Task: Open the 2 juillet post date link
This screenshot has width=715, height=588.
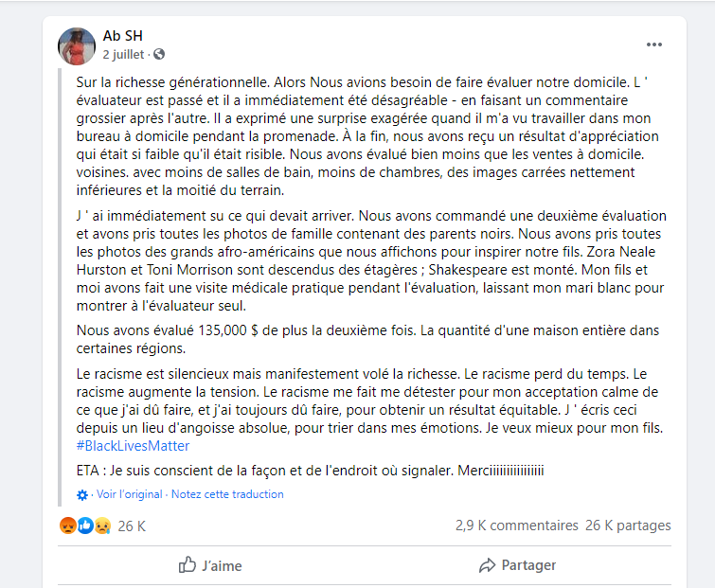Action: (x=123, y=54)
